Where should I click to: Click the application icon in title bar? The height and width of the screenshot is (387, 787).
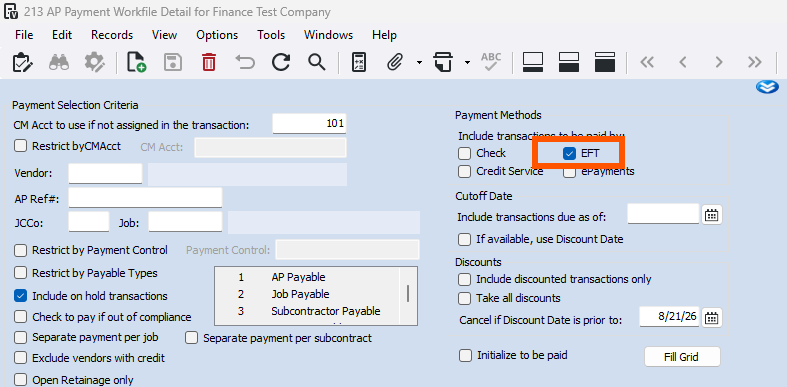[10, 11]
